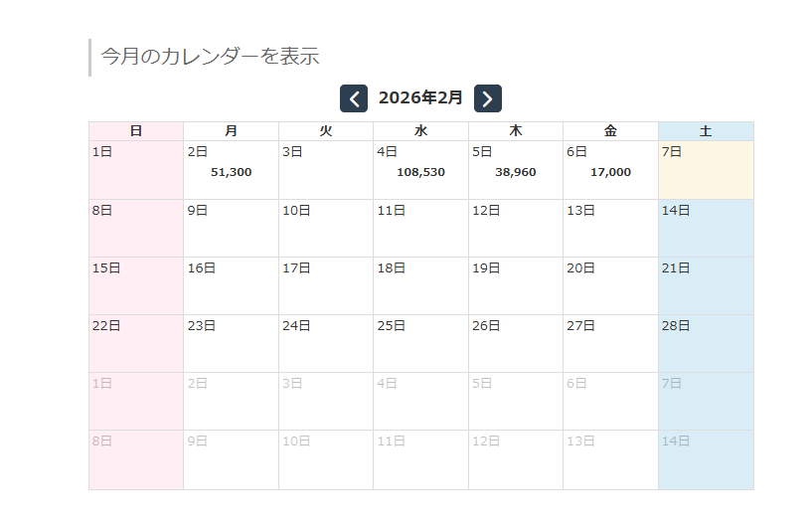Open the 38,960 amount on February 5

coord(515,172)
